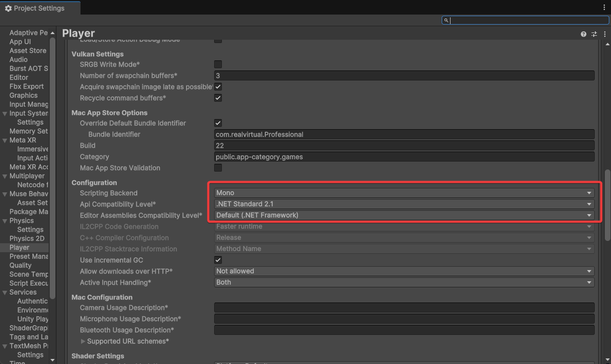Click the Bundle Identifier text field
611x364 pixels.
coord(404,134)
